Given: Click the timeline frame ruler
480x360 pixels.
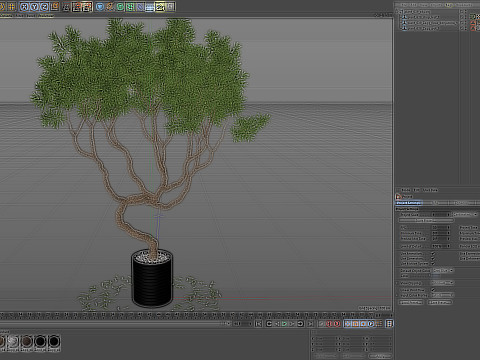Looking at the screenshot, I should (x=187, y=314).
